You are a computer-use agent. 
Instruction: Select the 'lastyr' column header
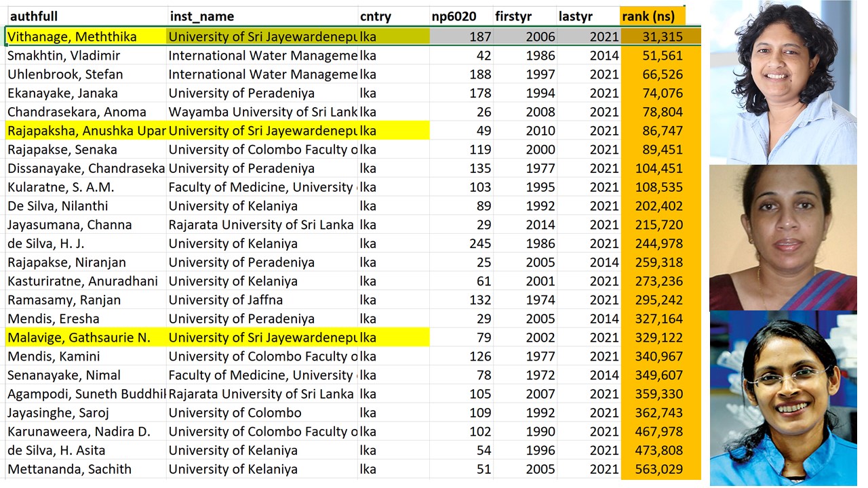[x=588, y=16]
